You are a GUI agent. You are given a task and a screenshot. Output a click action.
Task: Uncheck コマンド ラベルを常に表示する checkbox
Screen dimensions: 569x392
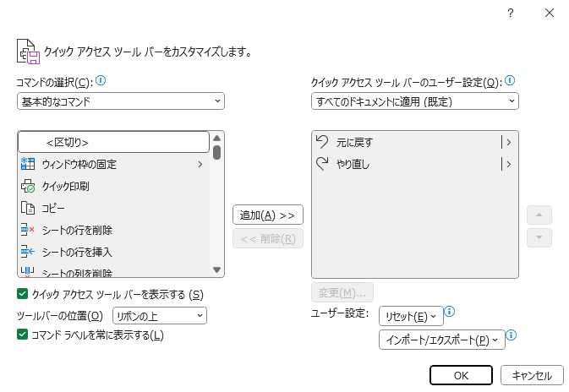(23, 335)
